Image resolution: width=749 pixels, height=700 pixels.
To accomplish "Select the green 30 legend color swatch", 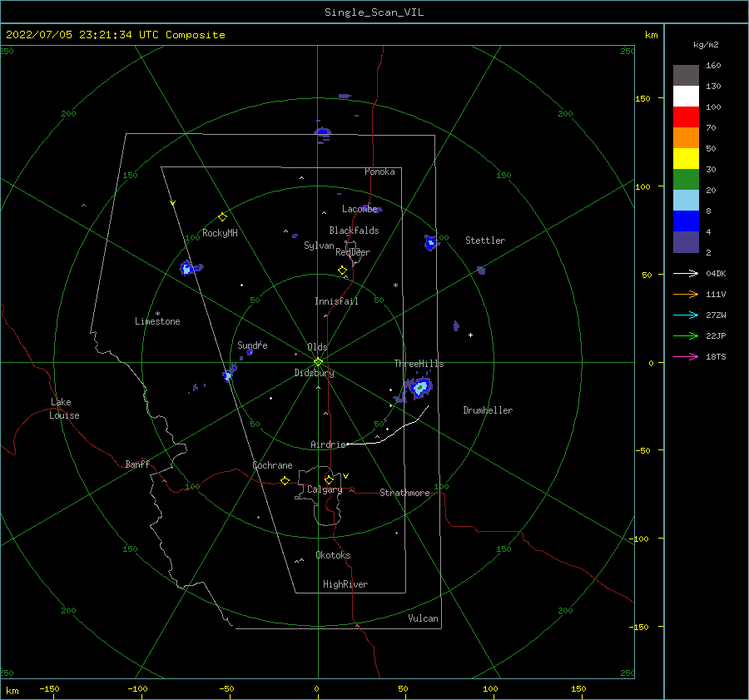I will click(x=686, y=180).
